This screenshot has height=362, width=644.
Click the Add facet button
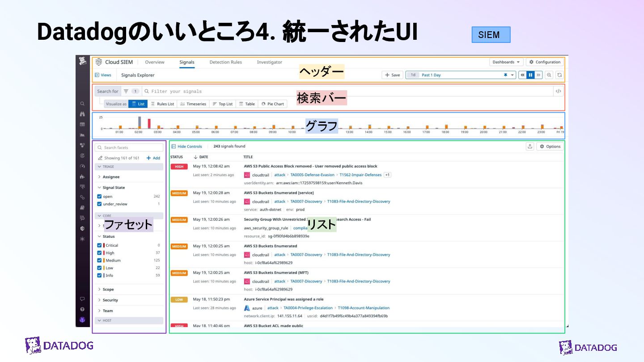(x=153, y=158)
